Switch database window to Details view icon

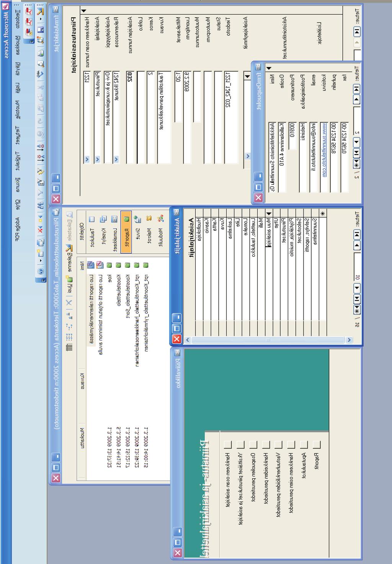(x=69, y=347)
